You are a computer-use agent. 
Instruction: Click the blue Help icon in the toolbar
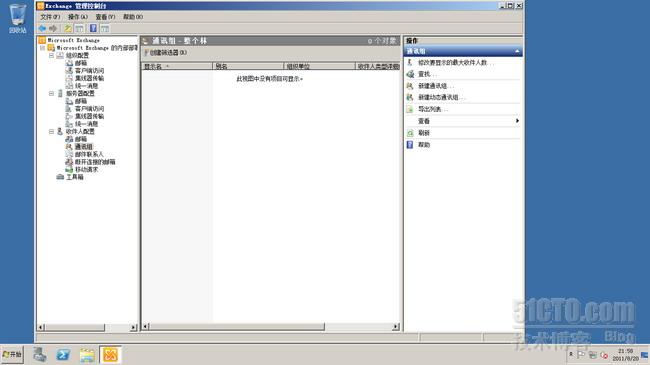pos(93,28)
